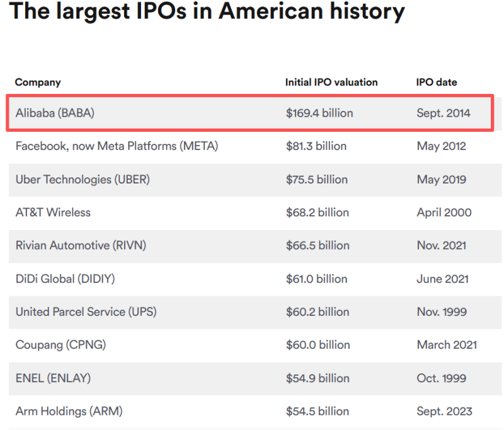Select Facebook, now Meta Platforms (META) cell
Screen dimensions: 504x430
117,146
